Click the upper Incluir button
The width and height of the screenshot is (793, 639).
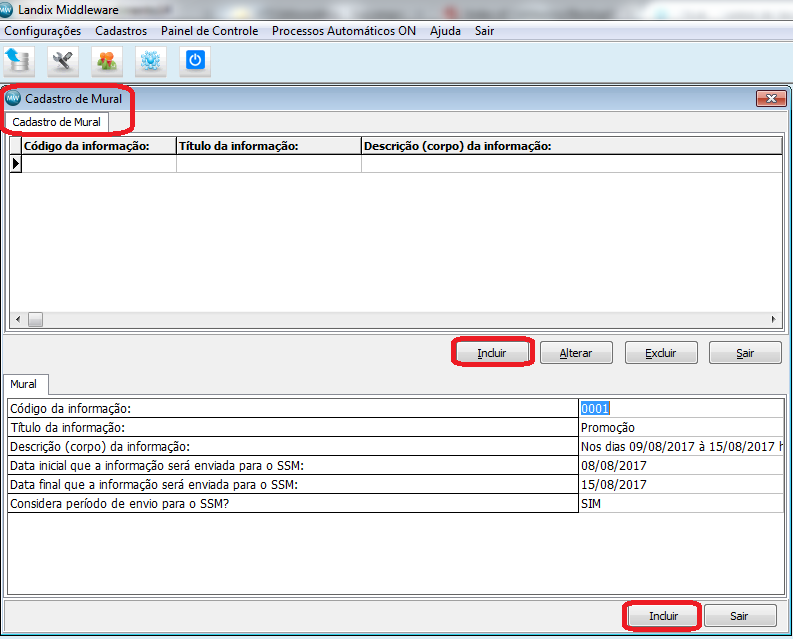coord(492,353)
